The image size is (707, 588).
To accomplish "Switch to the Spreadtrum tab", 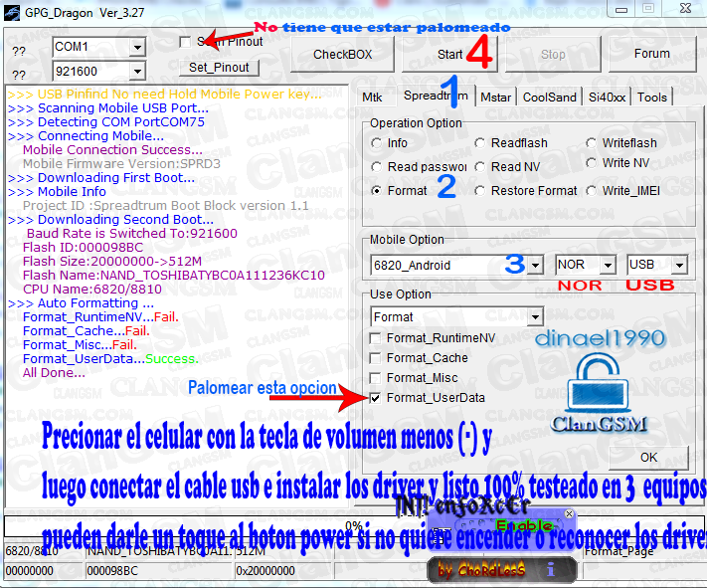I will 435,97.
